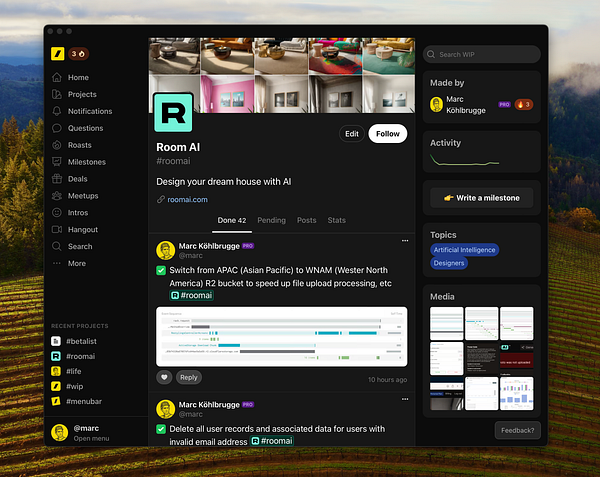Click Marc Köhlbrugge name on R2 bucket post
The height and width of the screenshot is (477, 600).
click(x=209, y=246)
